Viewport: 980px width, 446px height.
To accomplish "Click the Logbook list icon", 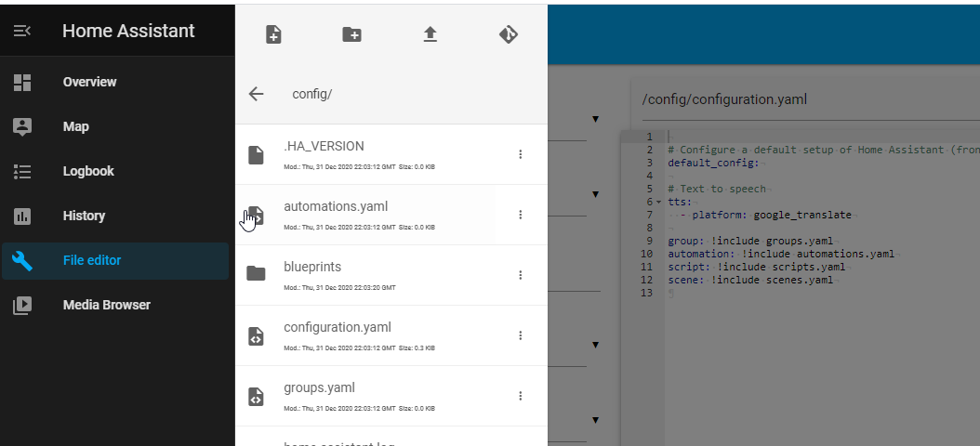I will tap(22, 172).
